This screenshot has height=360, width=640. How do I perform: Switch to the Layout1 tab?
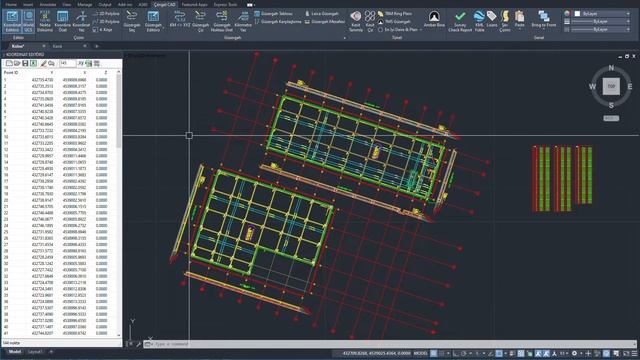click(35, 351)
